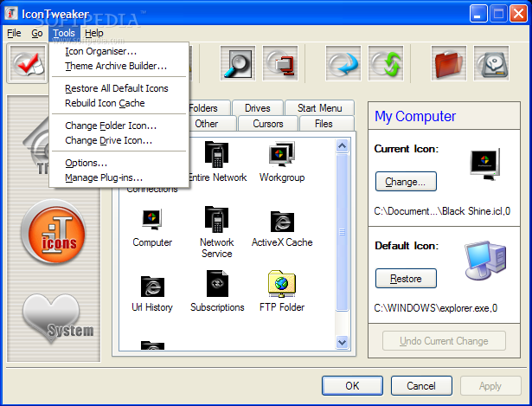Click the hard drive toolbar icon
Image resolution: width=532 pixels, height=406 pixels.
click(x=491, y=63)
